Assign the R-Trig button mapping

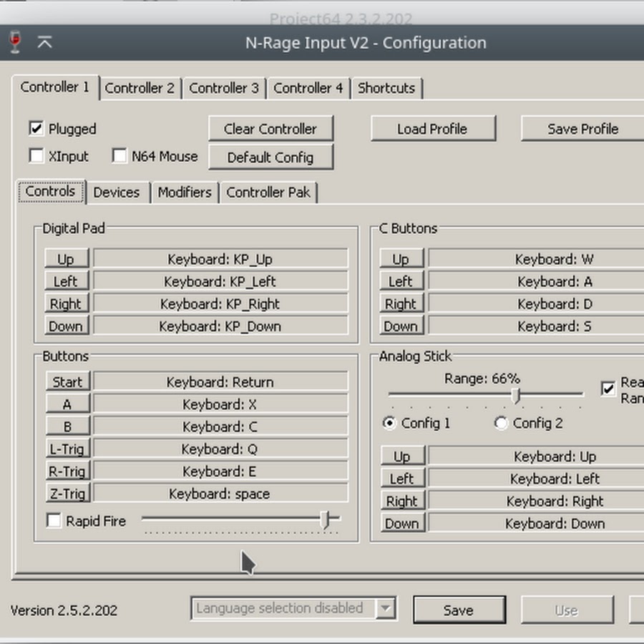tap(68, 472)
